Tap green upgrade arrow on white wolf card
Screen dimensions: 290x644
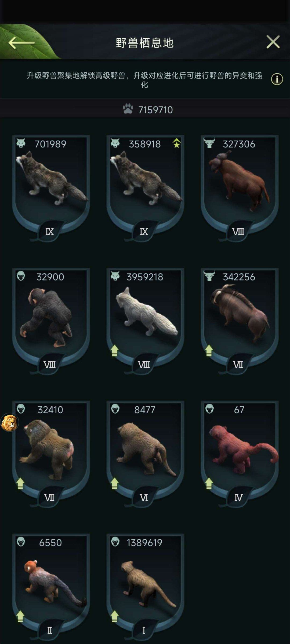(x=115, y=351)
